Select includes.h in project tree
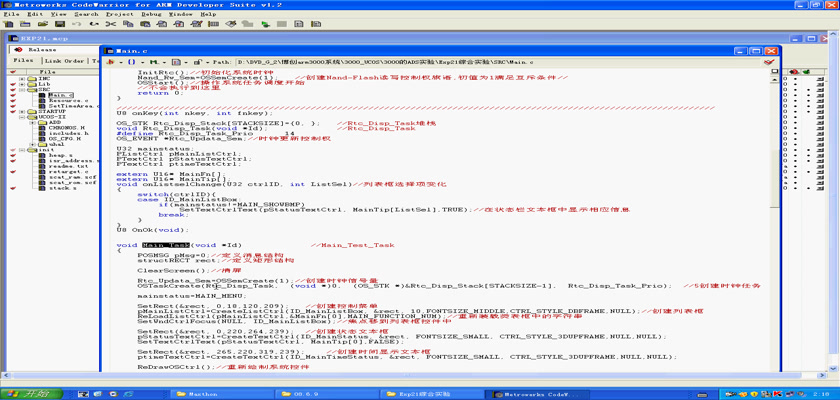840x400 pixels. pyautogui.click(x=69, y=133)
